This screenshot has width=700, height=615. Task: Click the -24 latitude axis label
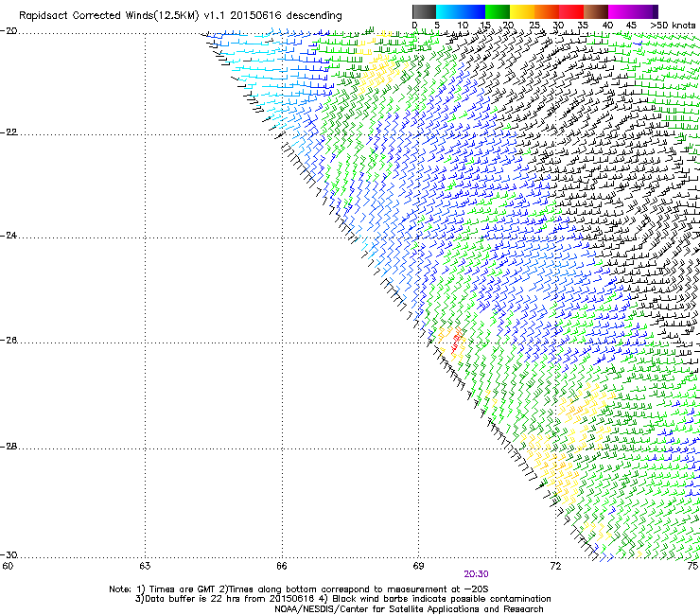point(9,235)
